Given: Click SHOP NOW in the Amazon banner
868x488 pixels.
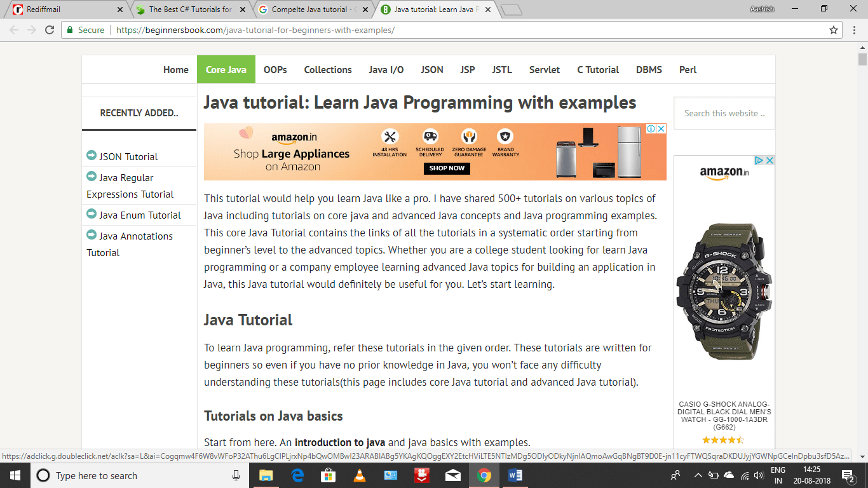Looking at the screenshot, I should click(447, 168).
